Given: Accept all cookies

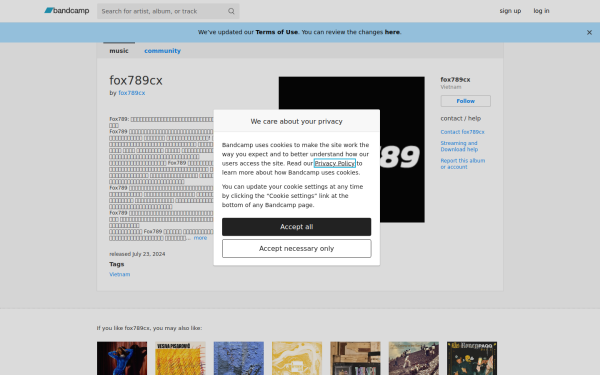Looking at the screenshot, I should coord(297,227).
